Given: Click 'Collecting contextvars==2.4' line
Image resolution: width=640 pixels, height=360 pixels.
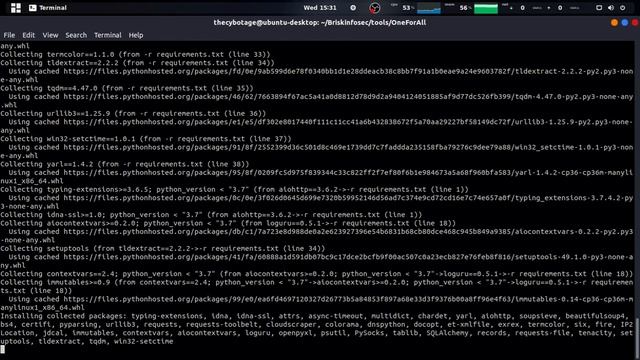Looking at the screenshot, I should (317, 274).
